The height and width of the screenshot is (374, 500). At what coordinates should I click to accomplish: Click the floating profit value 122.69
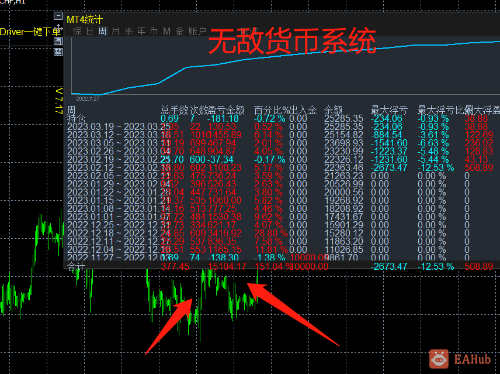pyautogui.click(x=479, y=135)
